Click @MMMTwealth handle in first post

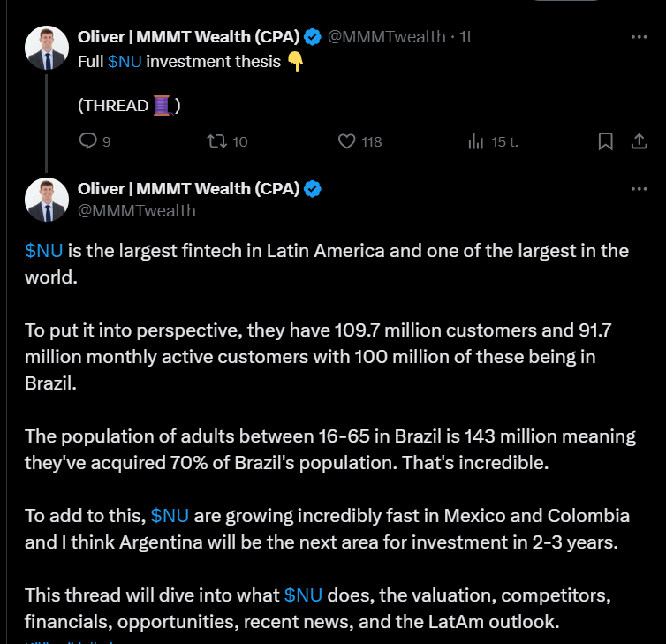(x=387, y=37)
